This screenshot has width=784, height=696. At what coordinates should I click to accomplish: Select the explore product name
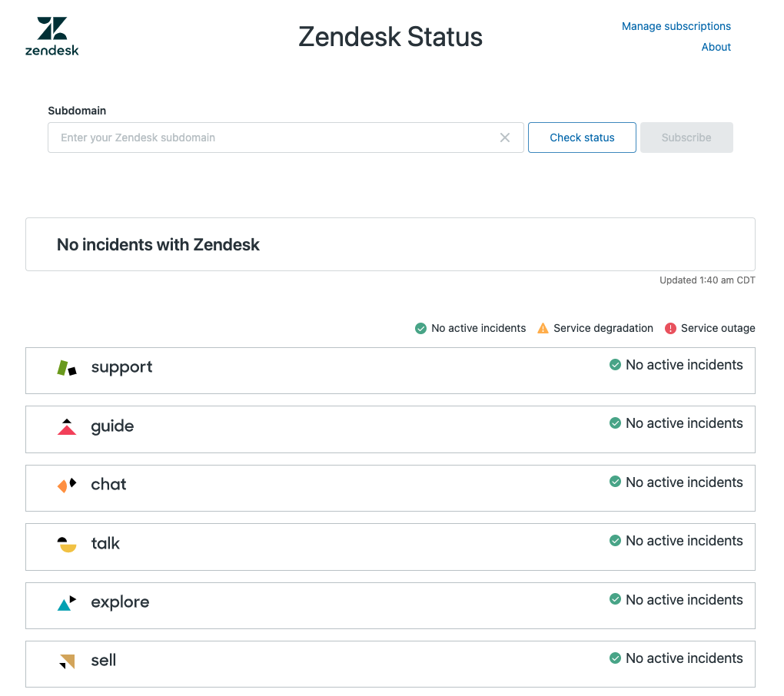tap(120, 602)
